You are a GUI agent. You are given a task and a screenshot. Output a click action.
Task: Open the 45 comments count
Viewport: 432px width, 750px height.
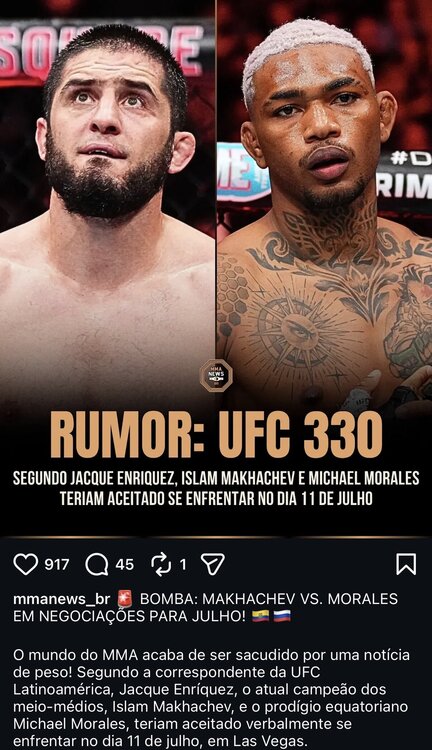(x=124, y=565)
